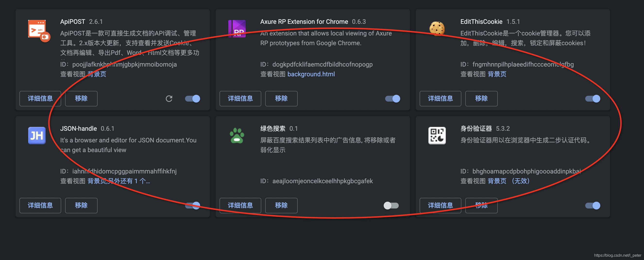Click 移除 on 身份验证器 card
Screen dimensions: 644x260
pyautogui.click(x=481, y=205)
